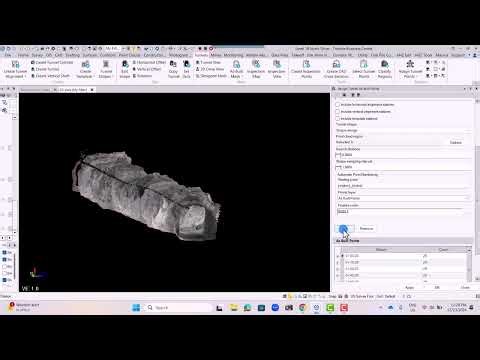
Task: Click Create Inspection Points tool
Action: 306,69
